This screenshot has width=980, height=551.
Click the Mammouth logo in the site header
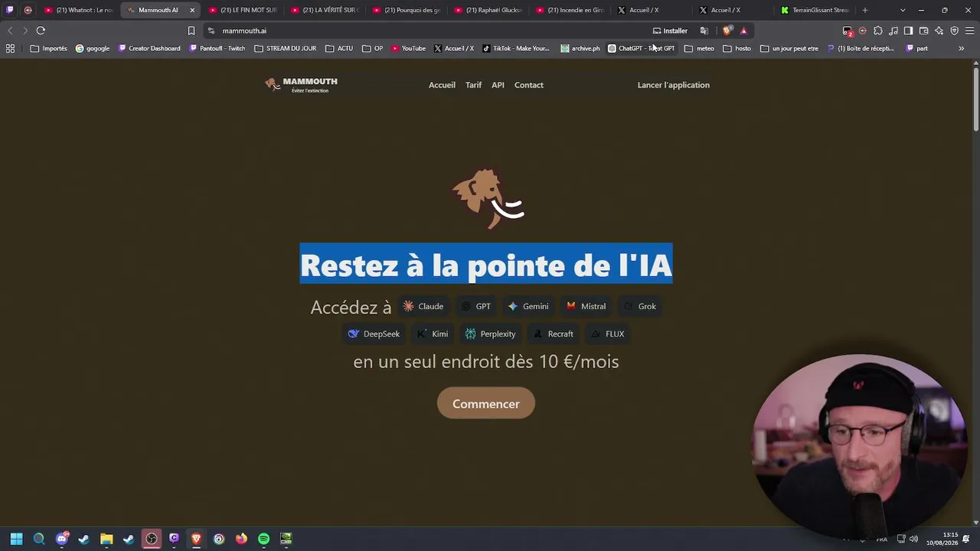(x=301, y=85)
